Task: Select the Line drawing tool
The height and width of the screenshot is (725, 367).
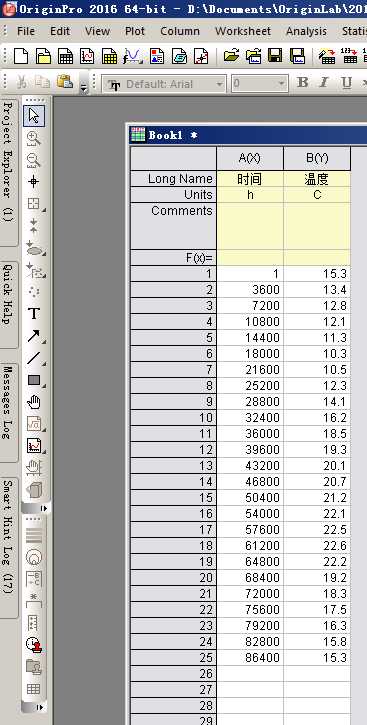Action: pyautogui.click(x=34, y=358)
